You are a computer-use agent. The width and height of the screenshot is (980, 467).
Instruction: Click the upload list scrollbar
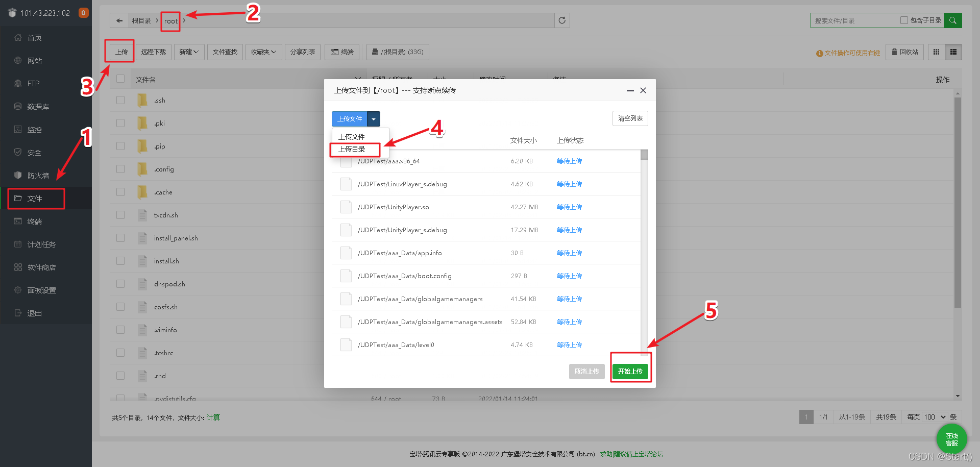coord(644,155)
